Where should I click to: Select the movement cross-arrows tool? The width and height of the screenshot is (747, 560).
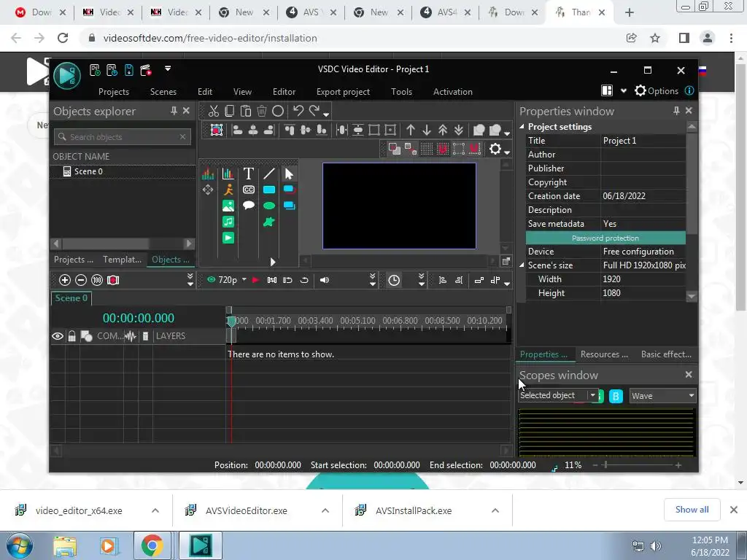click(x=208, y=190)
